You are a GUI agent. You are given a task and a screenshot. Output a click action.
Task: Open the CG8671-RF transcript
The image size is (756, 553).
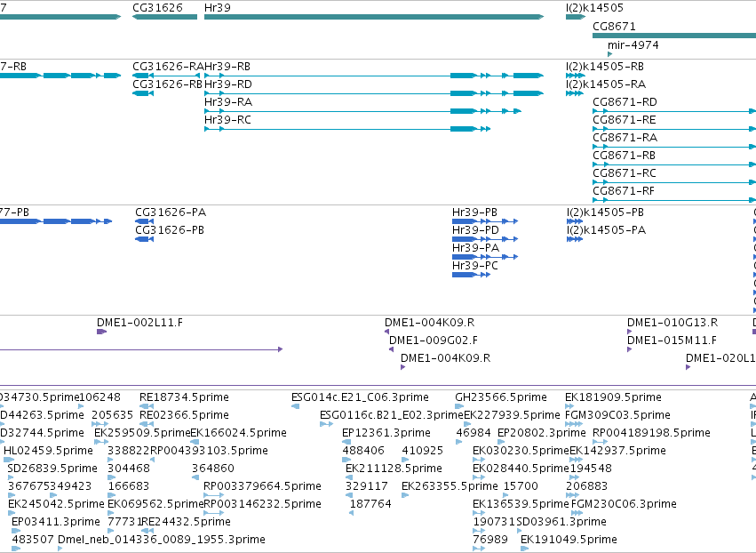(x=624, y=191)
